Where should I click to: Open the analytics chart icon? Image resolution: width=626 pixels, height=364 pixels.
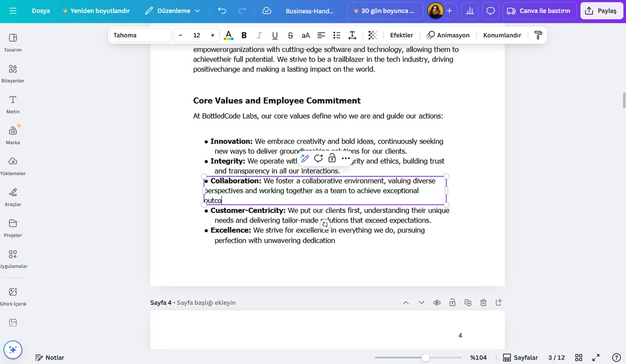click(470, 11)
